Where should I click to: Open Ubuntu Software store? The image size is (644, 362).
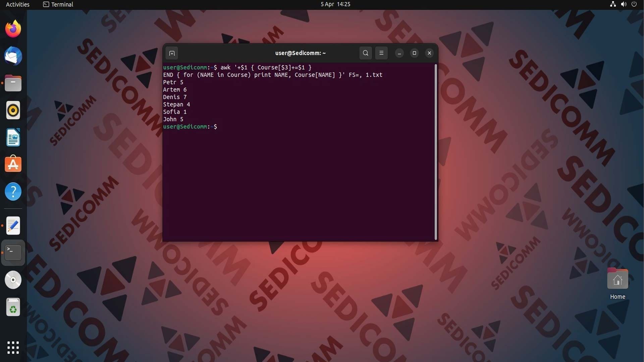(x=13, y=164)
